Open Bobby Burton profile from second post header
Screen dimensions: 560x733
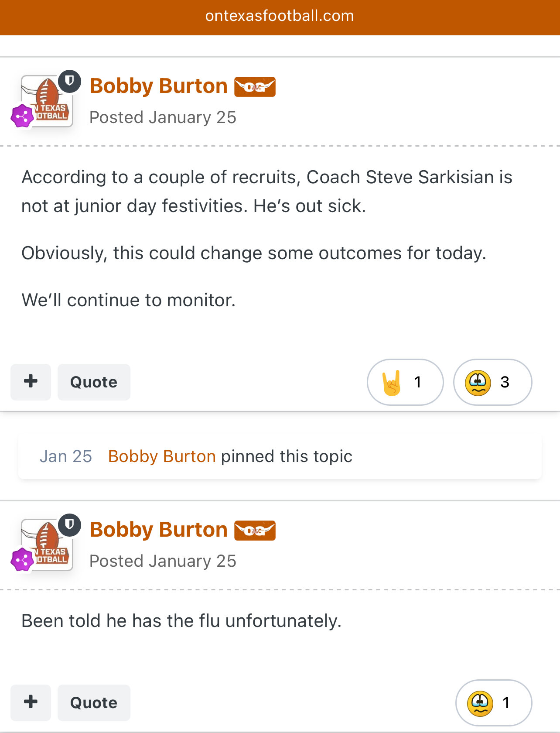[x=158, y=530]
